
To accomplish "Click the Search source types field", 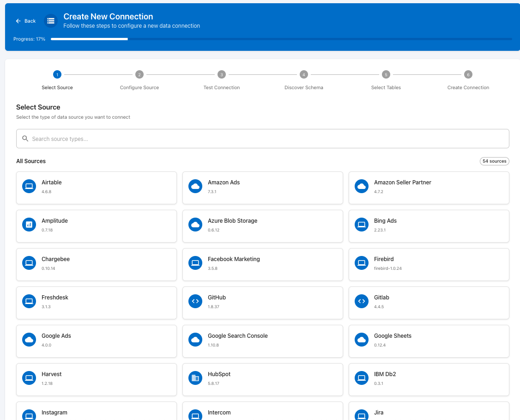I will (x=263, y=139).
